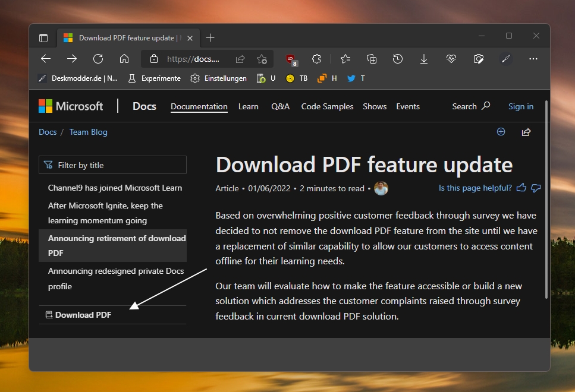575x392 pixels.
Task: Go to the Docs home link
Action: pos(144,106)
